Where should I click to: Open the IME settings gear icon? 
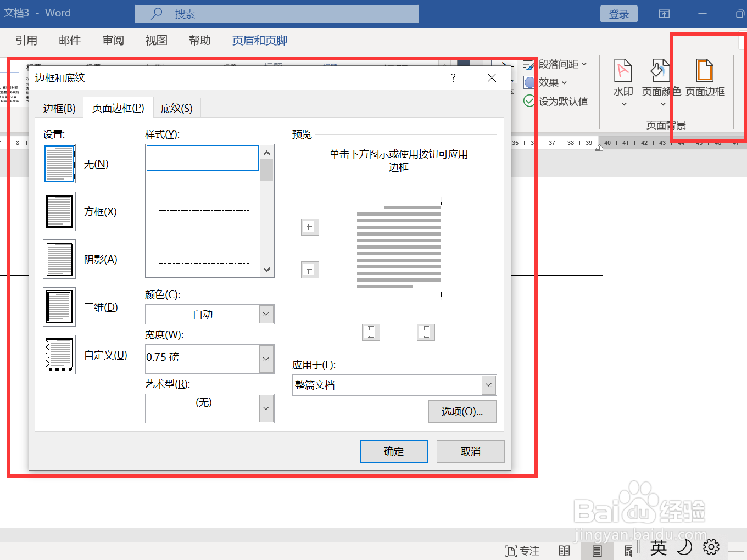[711, 547]
